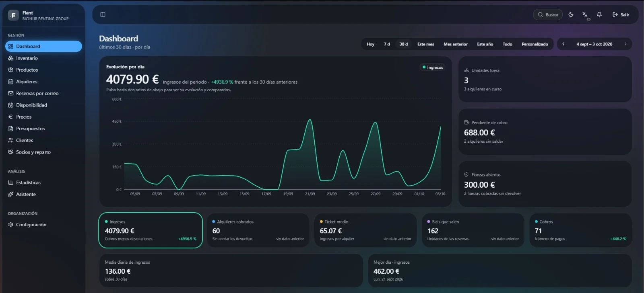Select Este año date range
The height and width of the screenshot is (293, 644).
click(x=485, y=44)
